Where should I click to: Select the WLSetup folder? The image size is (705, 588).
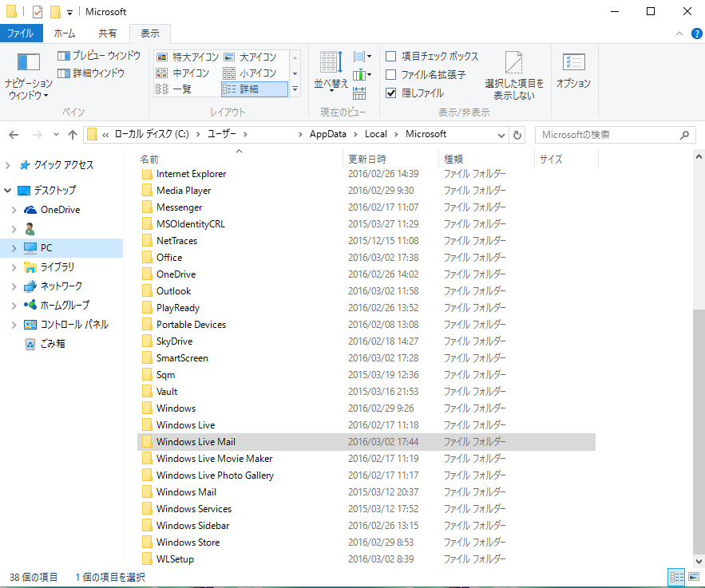point(366,559)
